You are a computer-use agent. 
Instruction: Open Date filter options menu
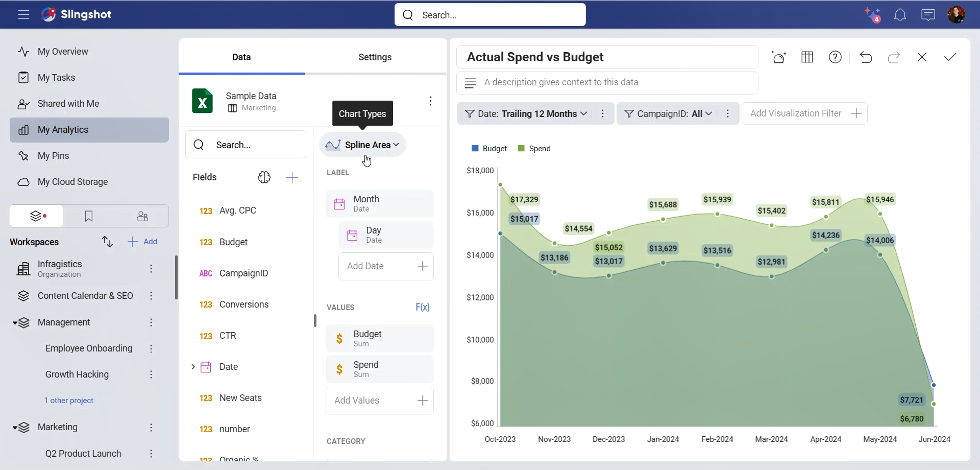tap(603, 113)
